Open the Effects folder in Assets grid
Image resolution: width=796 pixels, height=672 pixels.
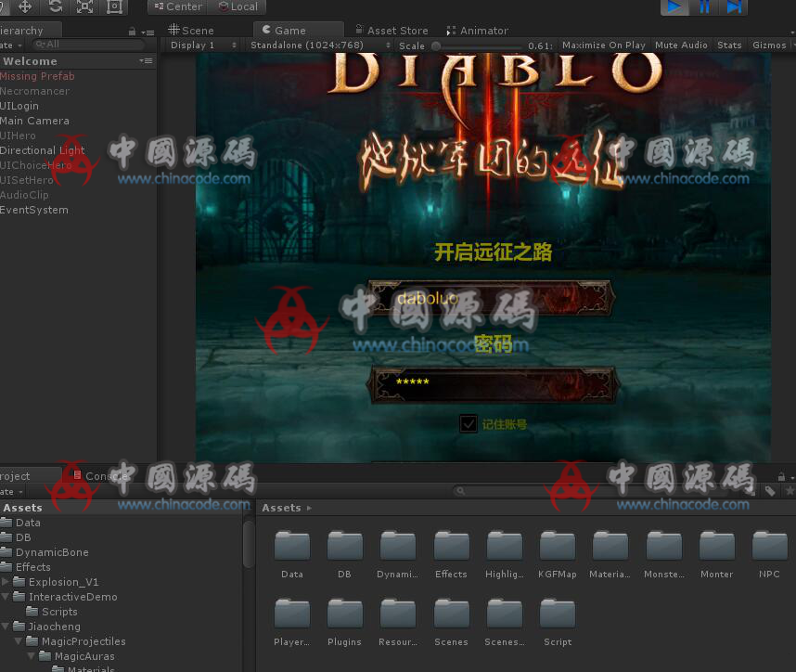451,546
